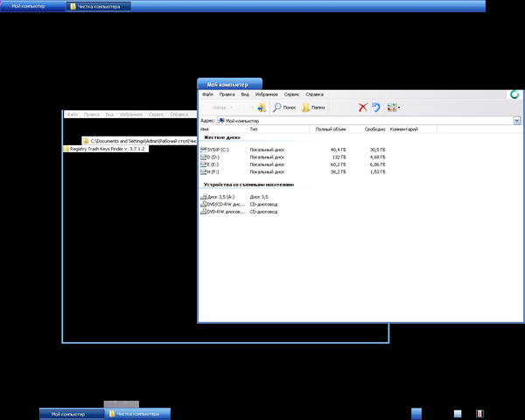The height and width of the screenshot is (420, 525).
Task: Click the Up folder icon in the toolbar
Action: point(262,108)
